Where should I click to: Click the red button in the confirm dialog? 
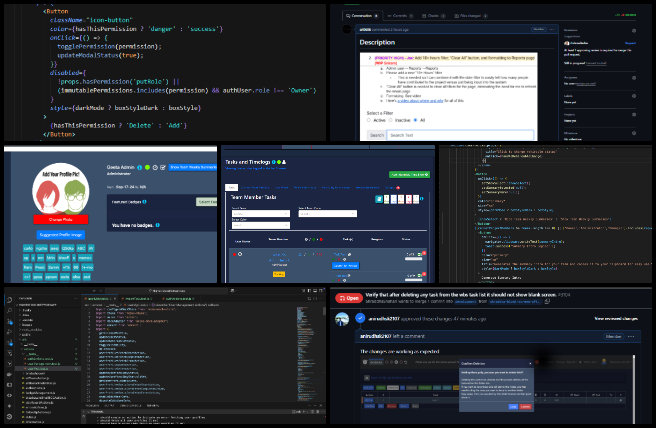[x=525, y=407]
